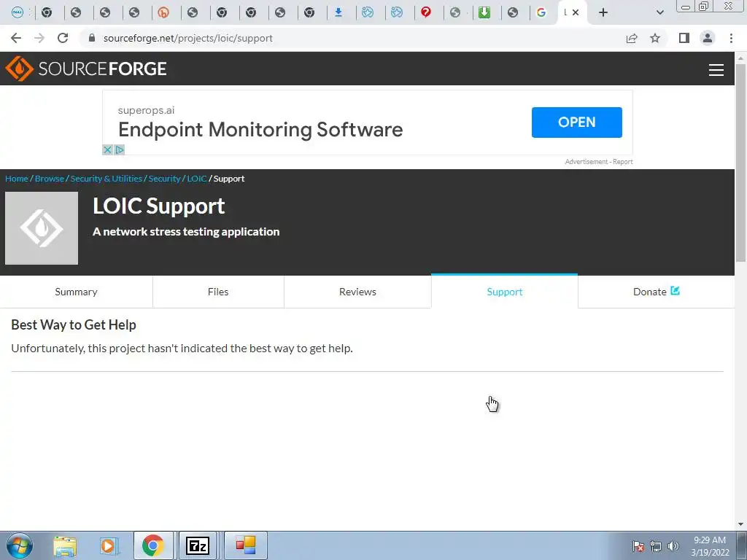Image resolution: width=747 pixels, height=560 pixels.
Task: Go to Home in the breadcrumb
Action: (17, 179)
